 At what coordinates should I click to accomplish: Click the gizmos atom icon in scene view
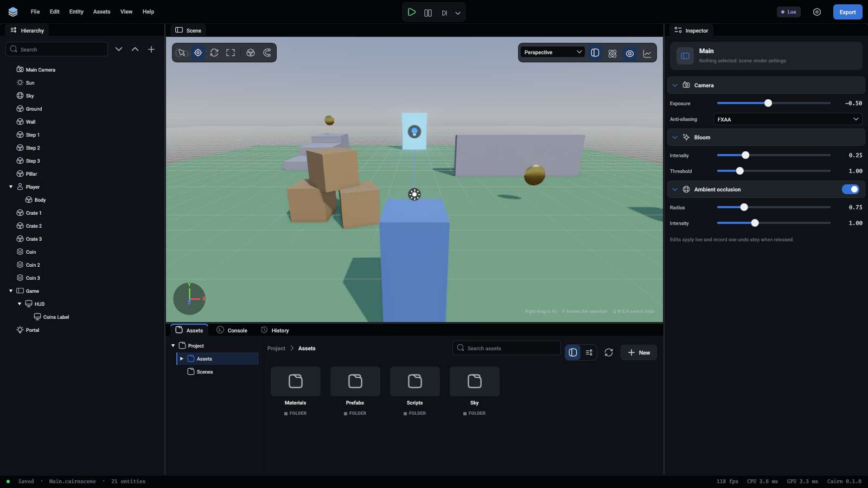click(612, 53)
